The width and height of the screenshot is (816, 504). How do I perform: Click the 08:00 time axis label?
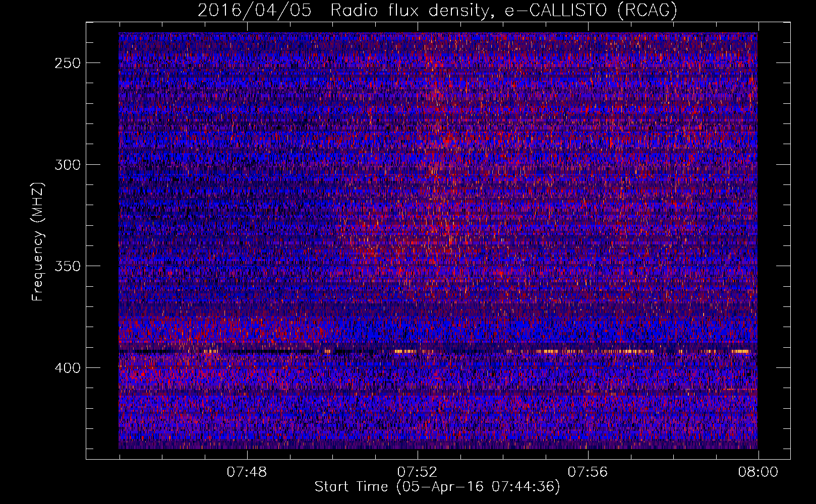click(x=758, y=472)
